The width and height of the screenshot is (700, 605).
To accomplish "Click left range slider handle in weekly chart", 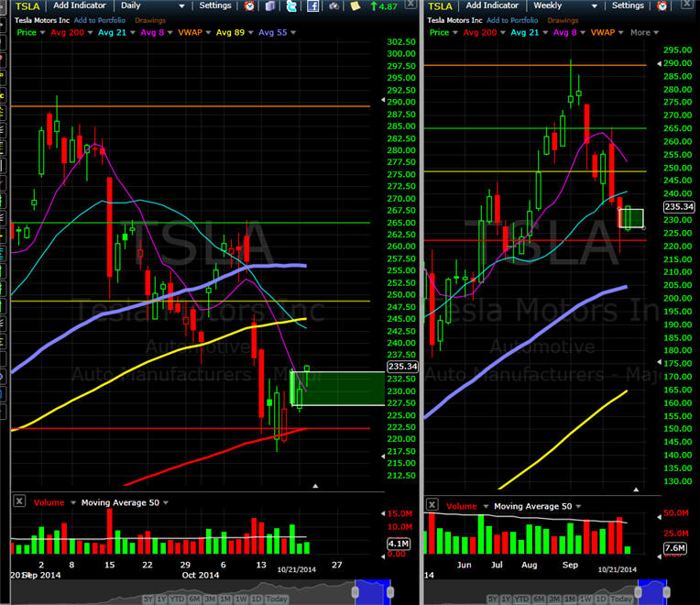I will (x=639, y=592).
